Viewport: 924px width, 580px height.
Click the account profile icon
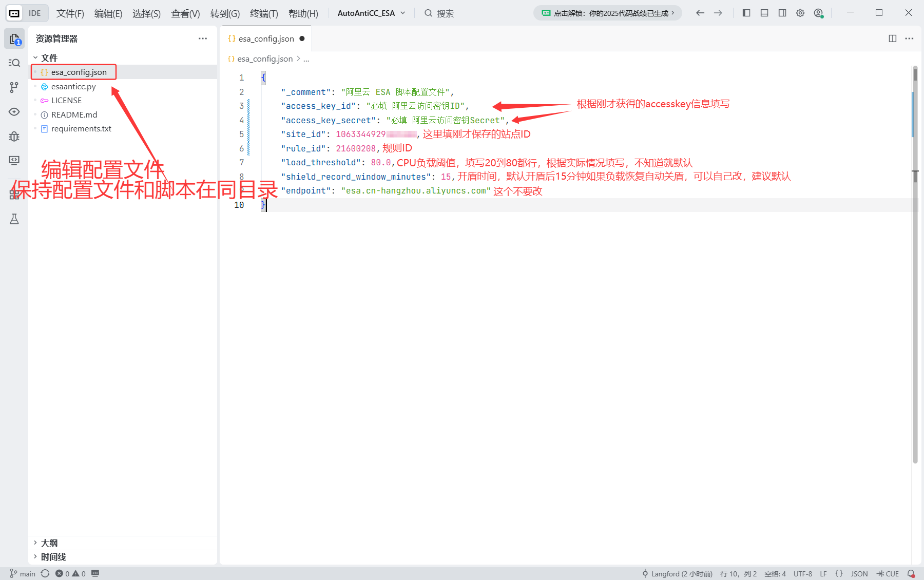(818, 13)
